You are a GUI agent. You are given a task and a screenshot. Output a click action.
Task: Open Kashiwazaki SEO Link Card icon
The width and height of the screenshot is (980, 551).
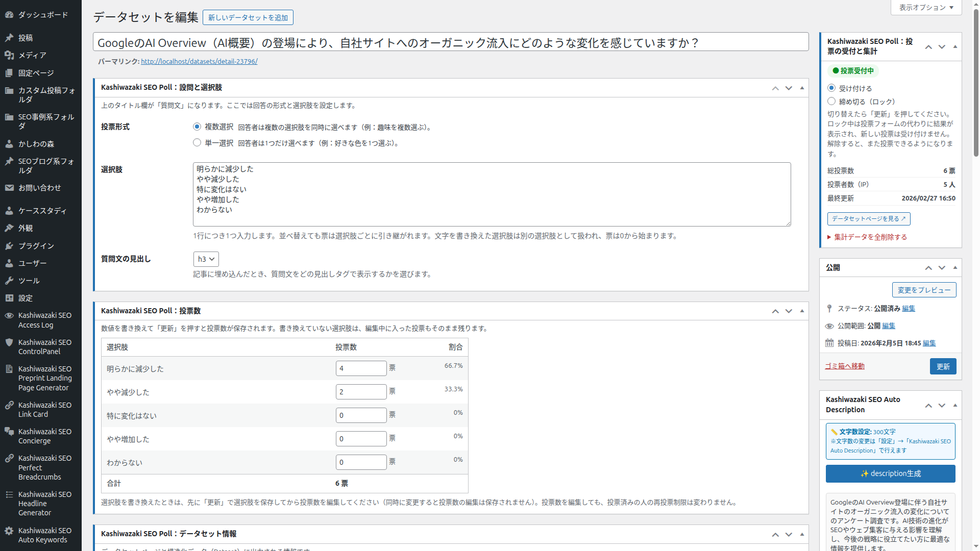(x=9, y=405)
